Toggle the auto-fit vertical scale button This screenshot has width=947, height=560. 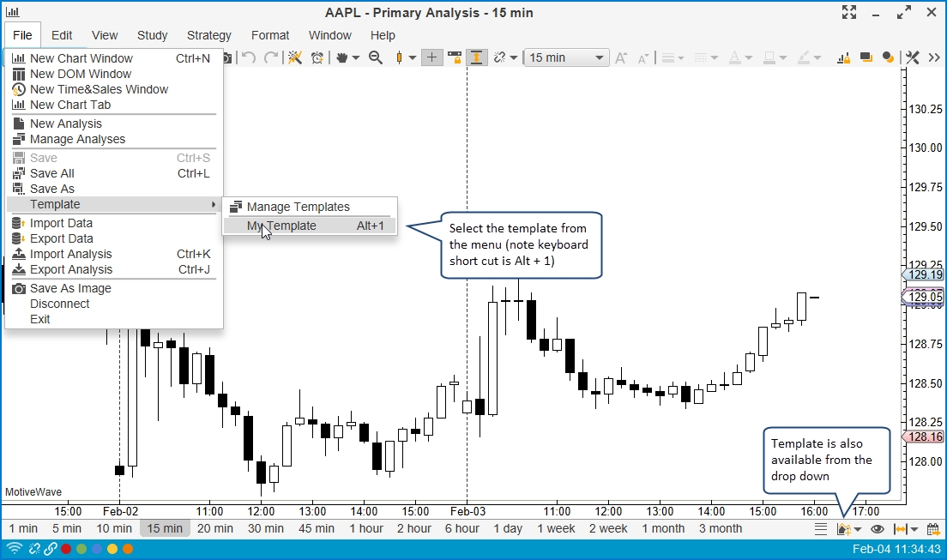coord(477,57)
